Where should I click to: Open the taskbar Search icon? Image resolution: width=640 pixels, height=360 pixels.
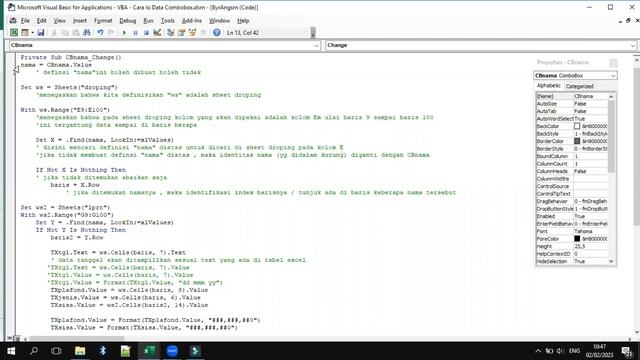[x=34, y=351]
